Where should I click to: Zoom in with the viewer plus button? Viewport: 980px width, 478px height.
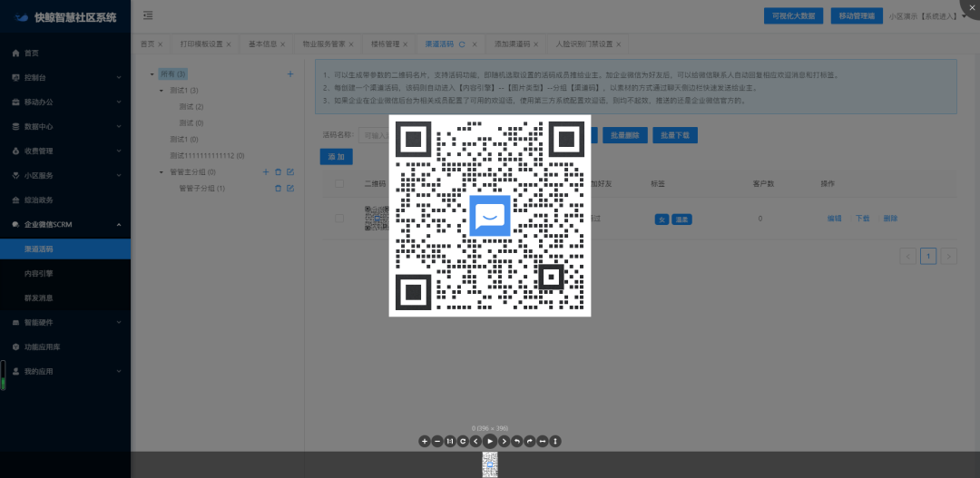click(x=425, y=441)
